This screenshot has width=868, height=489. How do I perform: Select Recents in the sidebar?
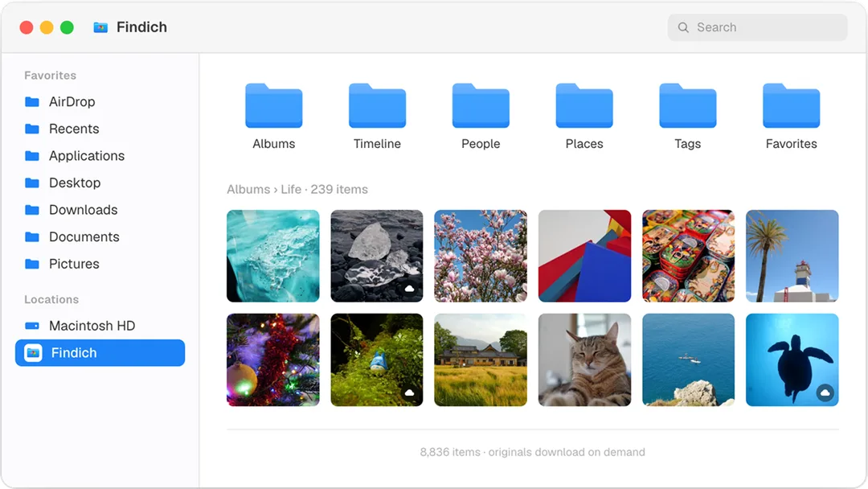pos(100,129)
